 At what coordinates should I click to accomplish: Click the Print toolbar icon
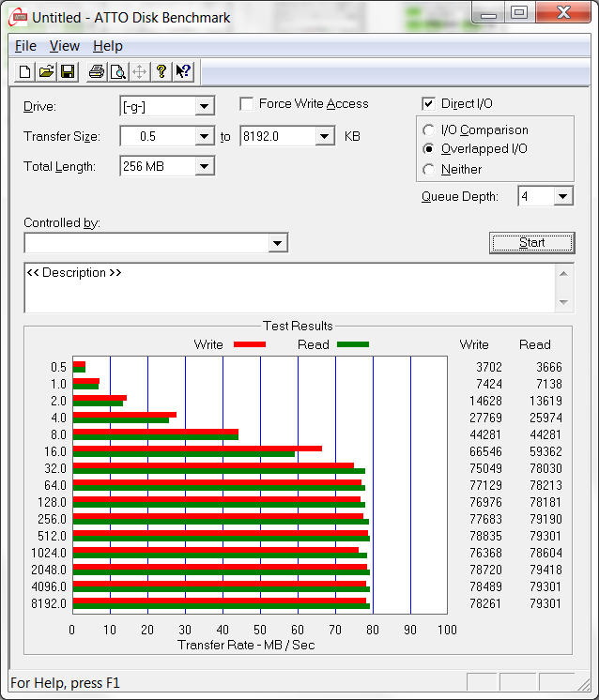pyautogui.click(x=96, y=71)
